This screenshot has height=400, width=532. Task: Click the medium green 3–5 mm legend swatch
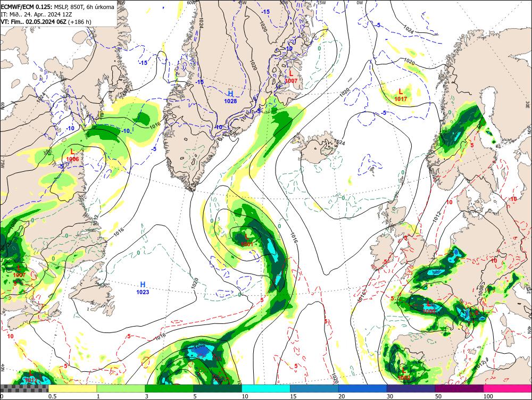point(169,388)
